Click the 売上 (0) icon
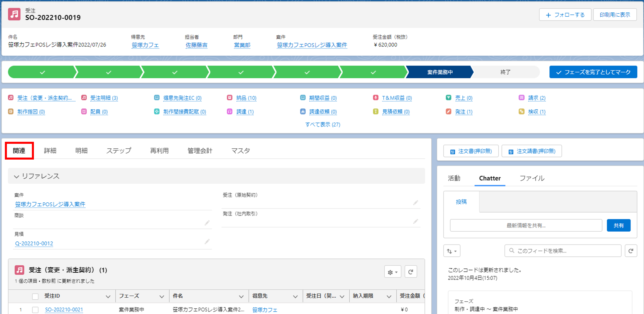Viewport: 644px width, 314px height. point(449,98)
